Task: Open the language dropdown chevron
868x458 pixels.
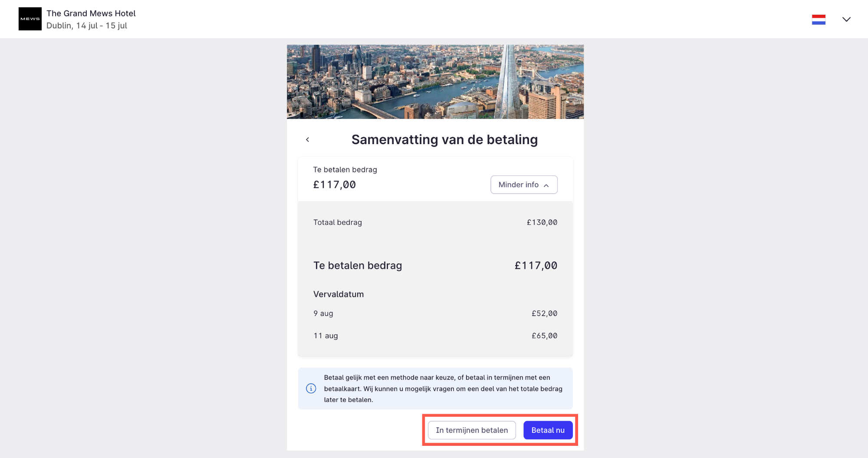Action: [x=846, y=20]
